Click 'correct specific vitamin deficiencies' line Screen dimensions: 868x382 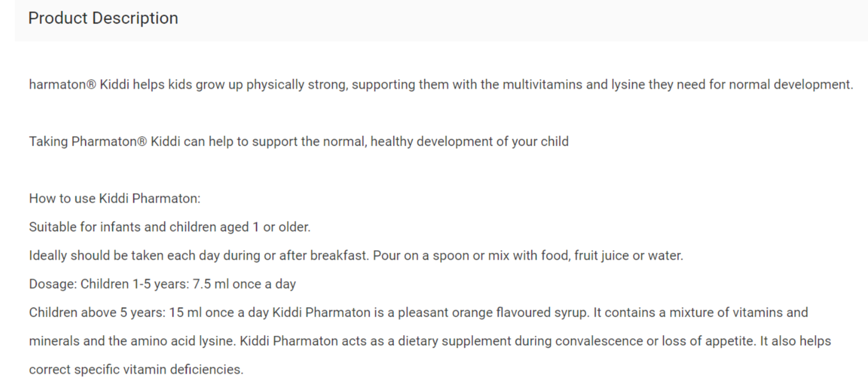tap(136, 370)
